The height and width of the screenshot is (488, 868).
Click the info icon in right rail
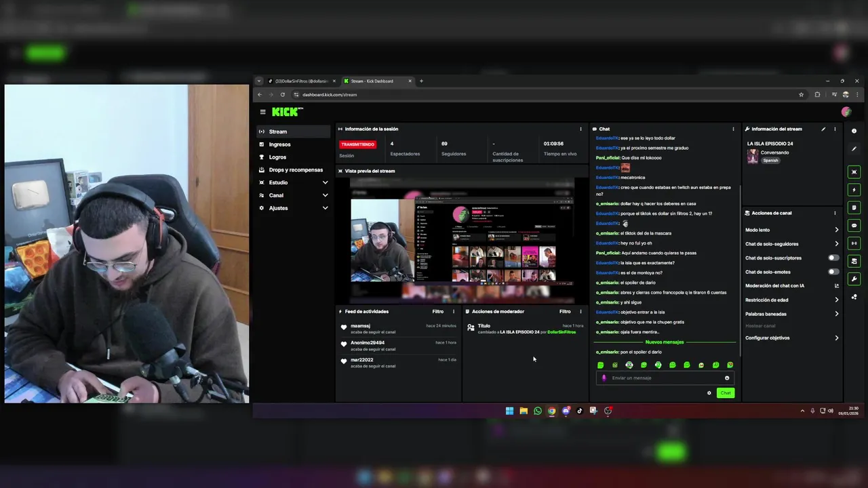pyautogui.click(x=854, y=131)
